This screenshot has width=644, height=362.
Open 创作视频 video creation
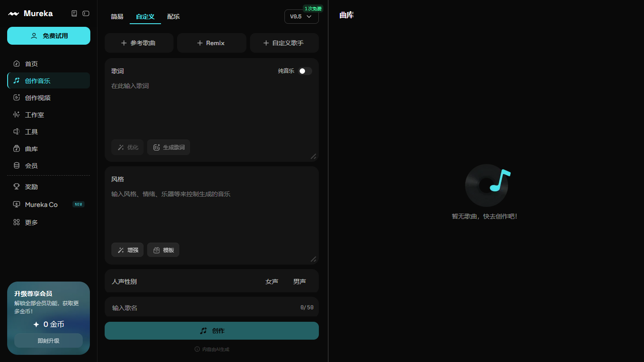click(x=48, y=98)
